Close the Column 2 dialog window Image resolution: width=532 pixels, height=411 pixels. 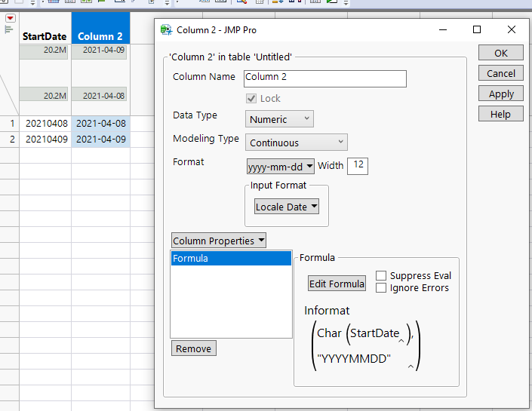512,29
